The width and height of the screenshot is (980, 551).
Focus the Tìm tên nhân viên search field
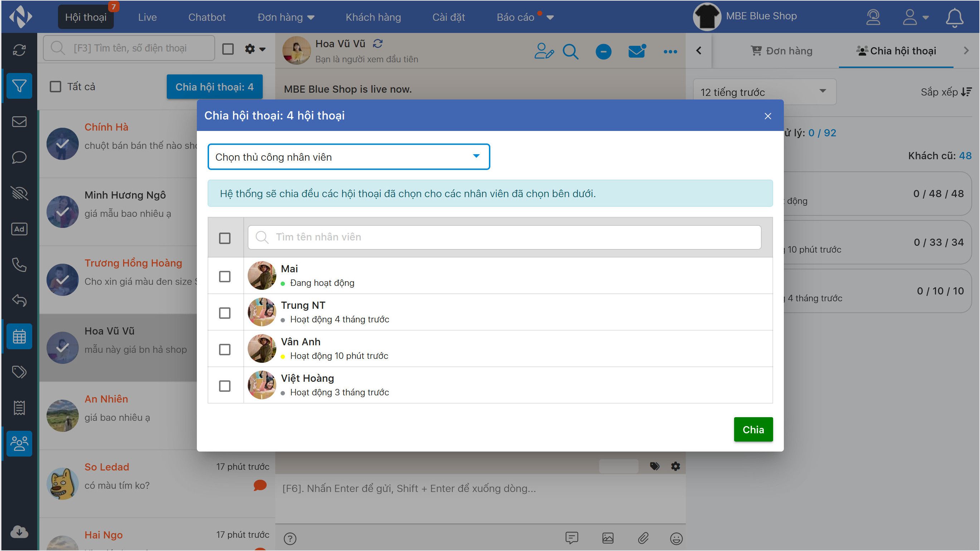[x=504, y=237]
